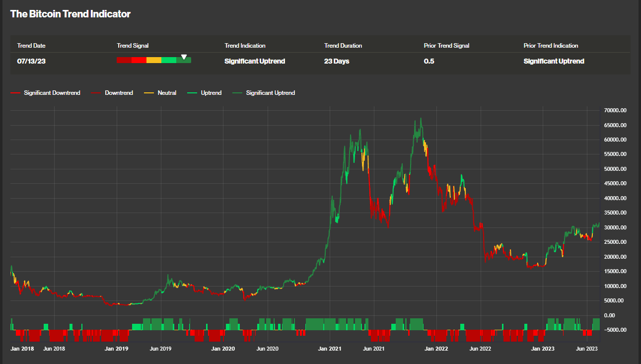Click the 65000.00 y-axis label
The height and width of the screenshot is (364, 641).
[x=616, y=125]
